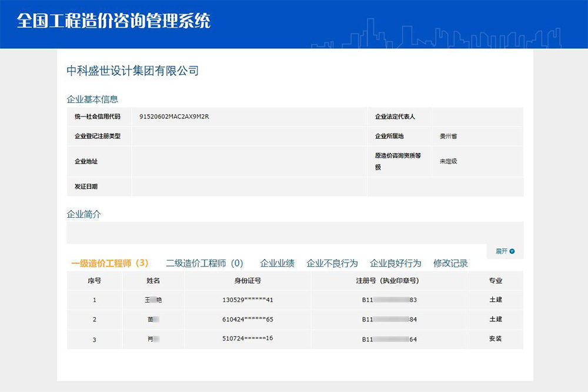Select the registration number ending in 83

point(389,300)
